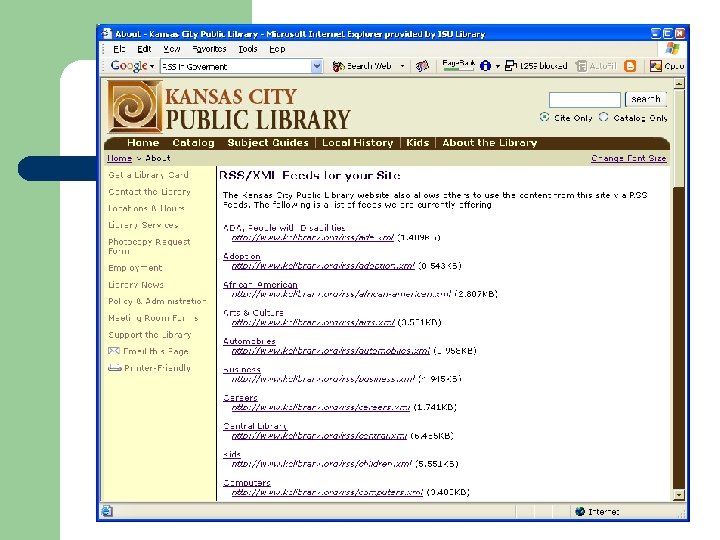Select the Catalog Only radio button
Screen dimensions: 720x540
pyautogui.click(x=603, y=117)
